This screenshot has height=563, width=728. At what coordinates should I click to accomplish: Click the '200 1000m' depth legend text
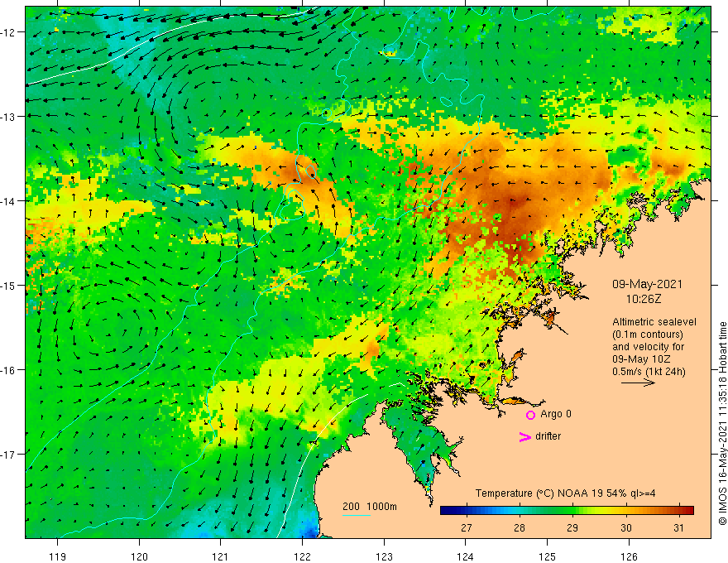click(370, 507)
